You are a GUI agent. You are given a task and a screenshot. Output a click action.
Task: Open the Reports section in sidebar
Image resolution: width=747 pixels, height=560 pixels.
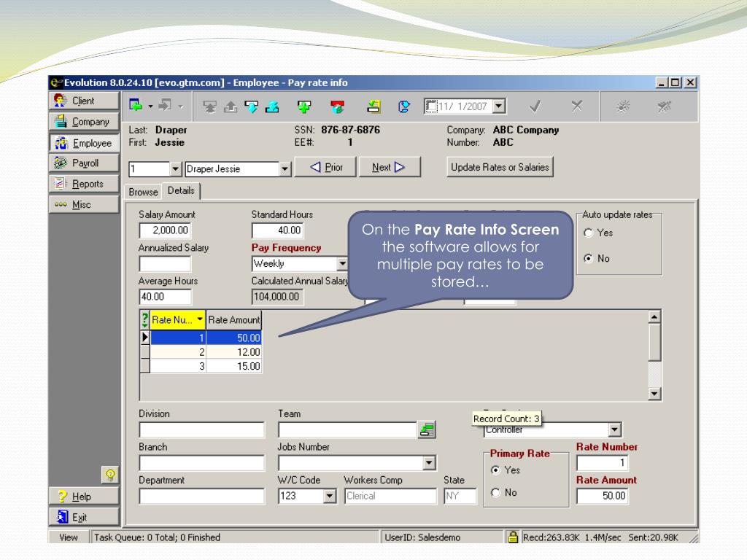84,184
